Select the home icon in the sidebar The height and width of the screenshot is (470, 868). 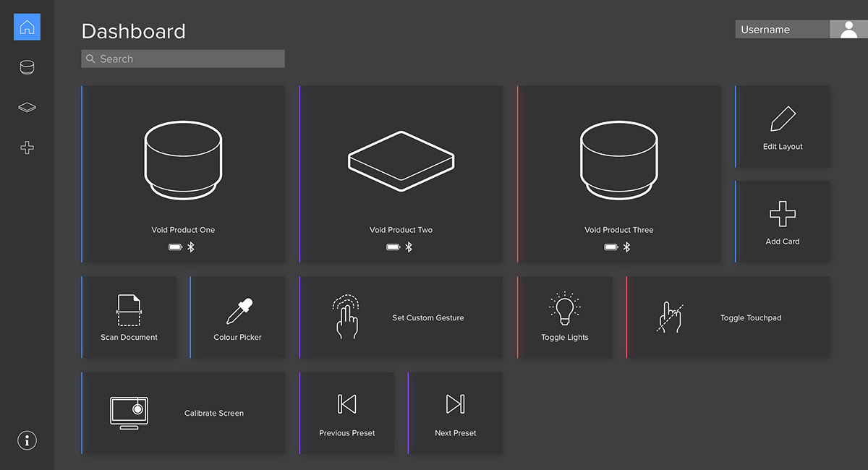tap(27, 27)
